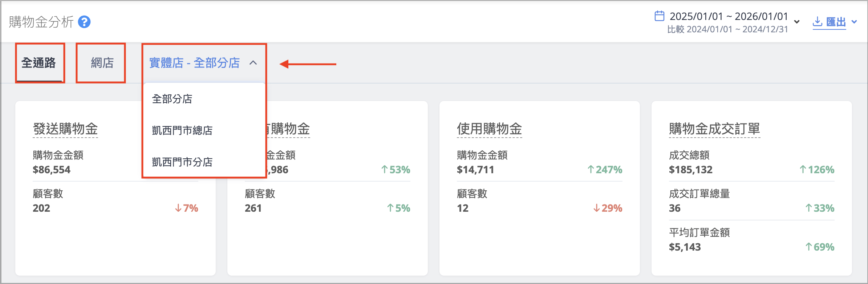
Task: Click the $185,132 成交總額 value
Action: pos(691,170)
